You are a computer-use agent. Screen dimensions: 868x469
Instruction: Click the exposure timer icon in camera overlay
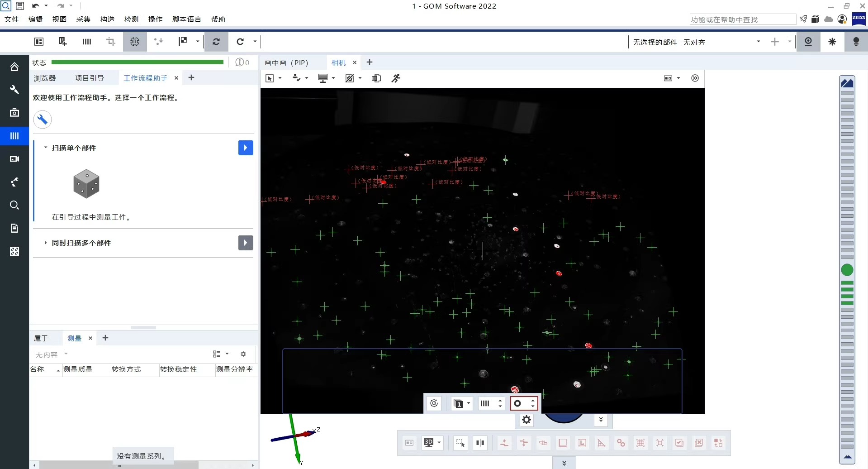(434, 403)
